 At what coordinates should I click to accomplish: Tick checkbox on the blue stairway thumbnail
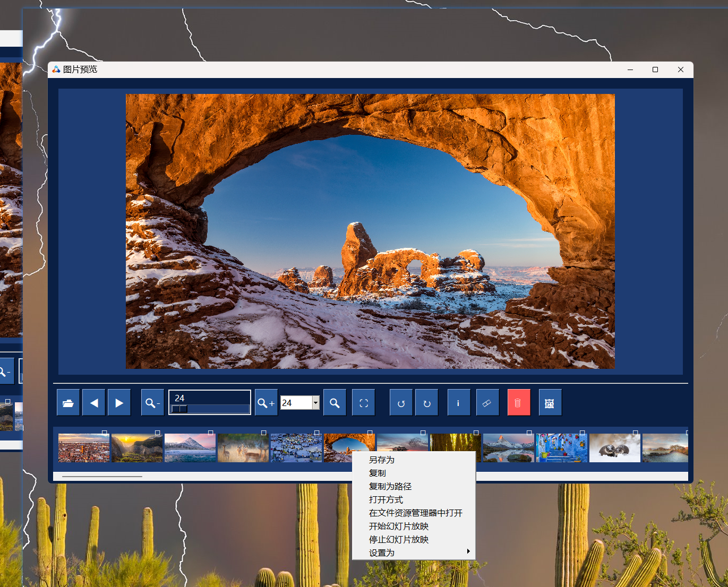[x=583, y=433]
